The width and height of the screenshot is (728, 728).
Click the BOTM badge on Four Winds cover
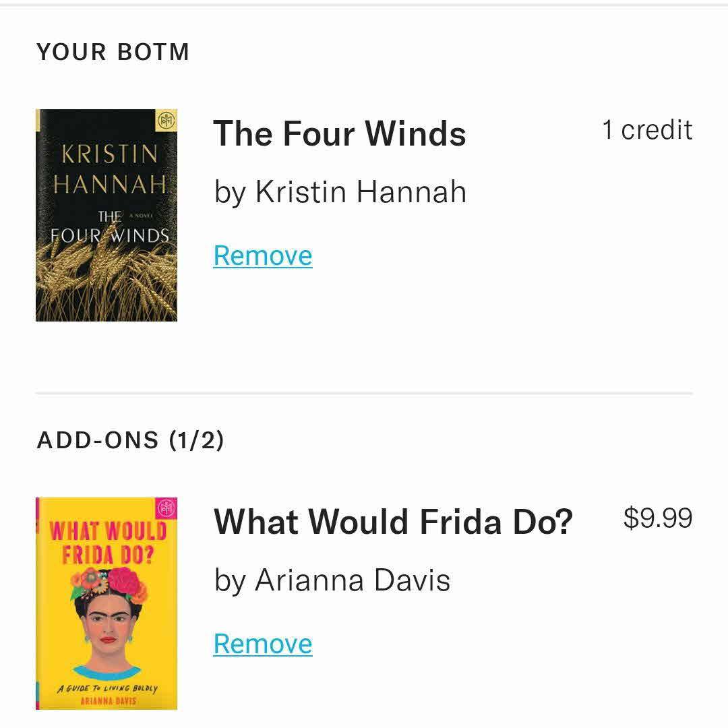(165, 121)
